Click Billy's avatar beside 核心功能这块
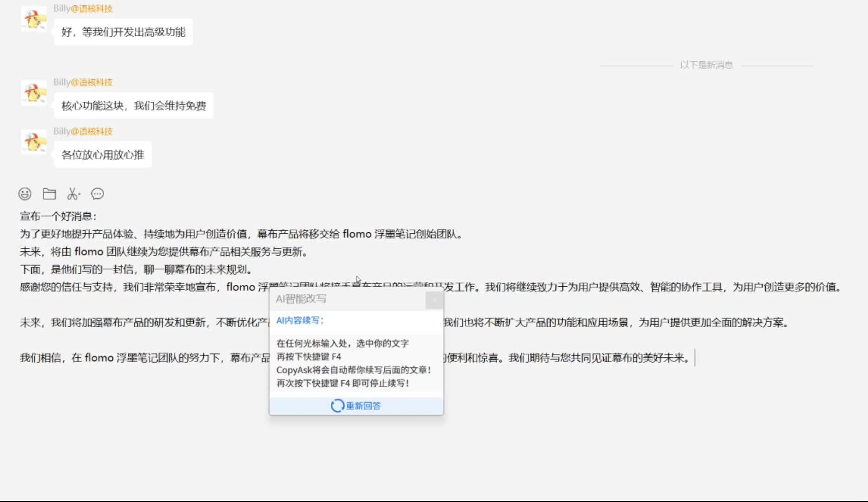868x502 pixels. (34, 93)
